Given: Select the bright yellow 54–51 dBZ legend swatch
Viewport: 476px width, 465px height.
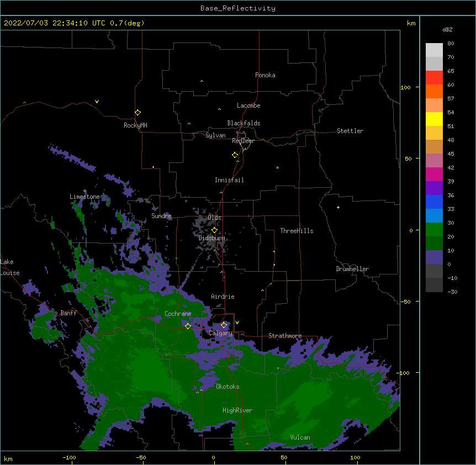Looking at the screenshot, I should click(x=434, y=119).
